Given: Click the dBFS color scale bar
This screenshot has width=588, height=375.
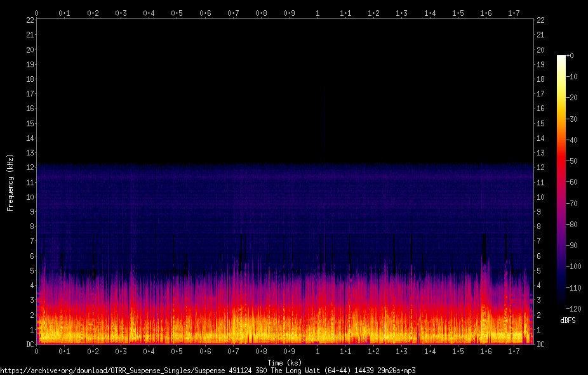Looking at the screenshot, I should (561, 181).
